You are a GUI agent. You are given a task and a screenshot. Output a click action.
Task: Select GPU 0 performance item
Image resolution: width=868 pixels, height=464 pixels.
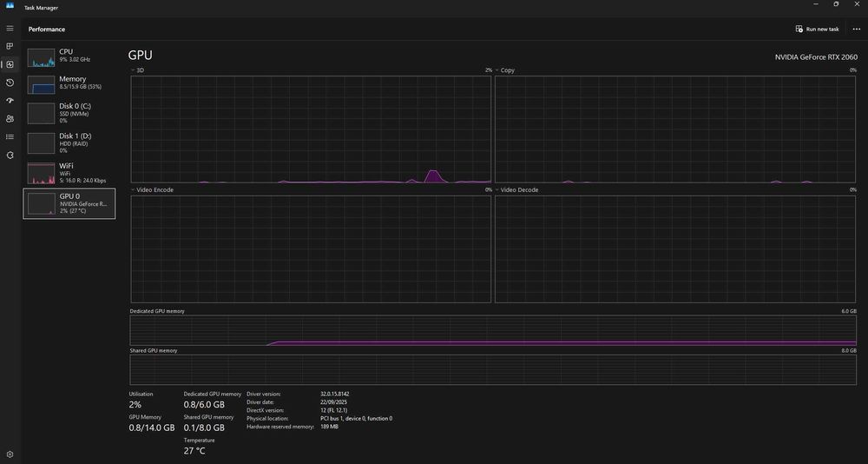coord(69,203)
